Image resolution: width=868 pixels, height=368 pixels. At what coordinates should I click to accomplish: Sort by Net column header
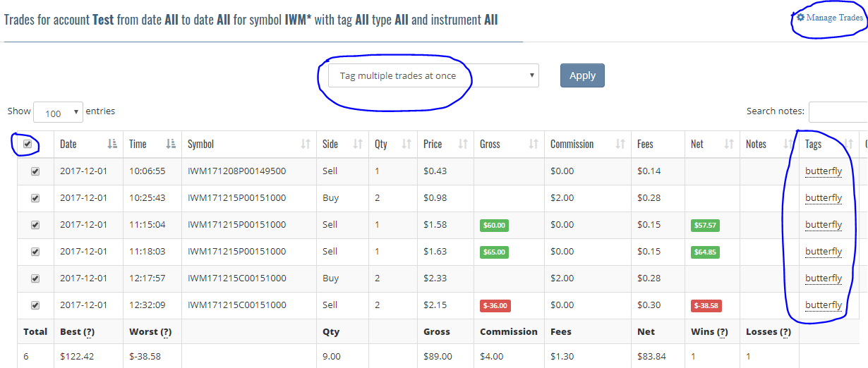click(697, 144)
